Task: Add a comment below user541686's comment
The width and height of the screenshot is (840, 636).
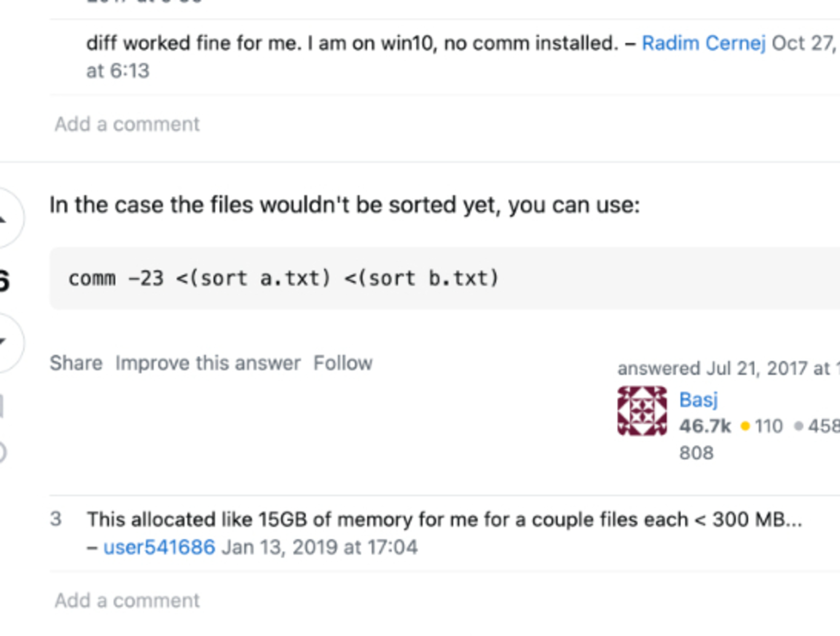Action: tap(127, 600)
